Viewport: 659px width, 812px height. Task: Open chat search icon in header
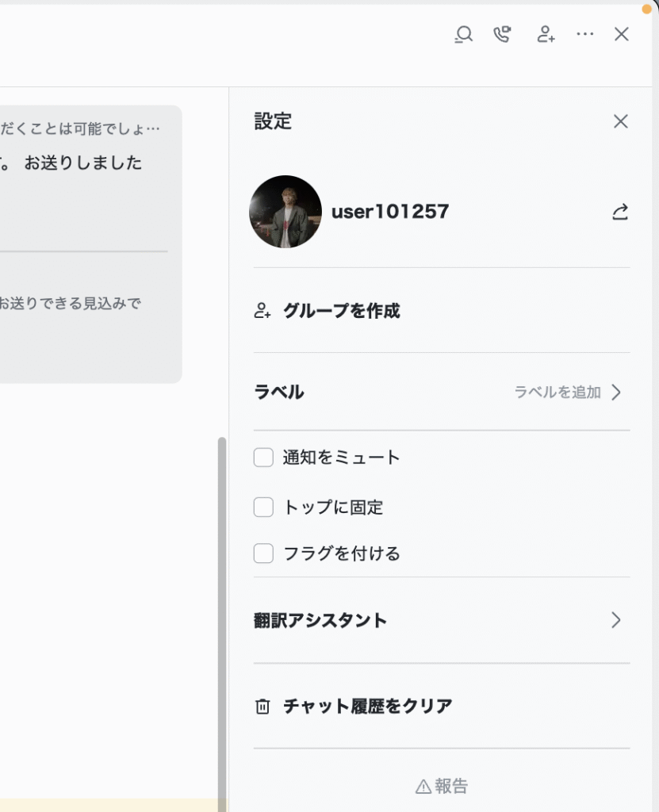tap(464, 34)
